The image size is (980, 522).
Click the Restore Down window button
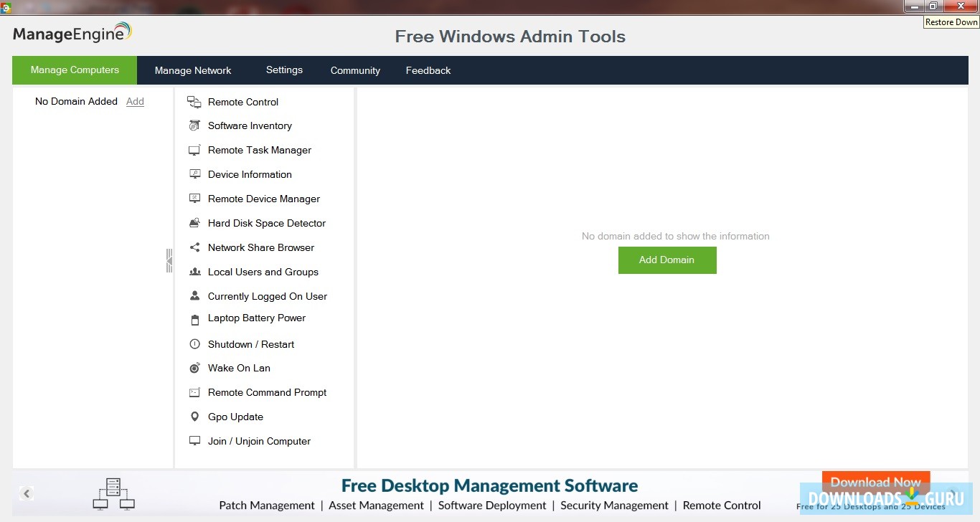[x=933, y=6]
